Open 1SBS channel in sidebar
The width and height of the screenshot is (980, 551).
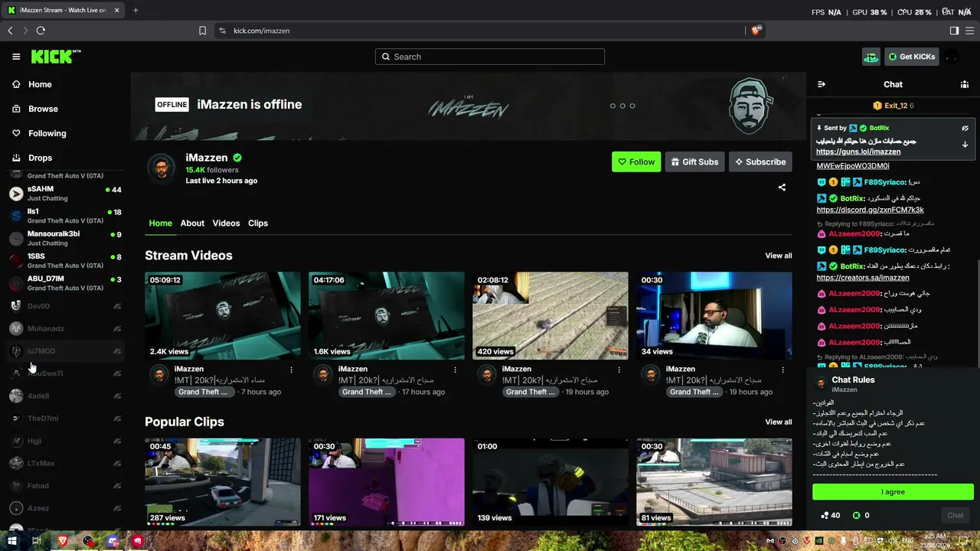click(x=65, y=261)
